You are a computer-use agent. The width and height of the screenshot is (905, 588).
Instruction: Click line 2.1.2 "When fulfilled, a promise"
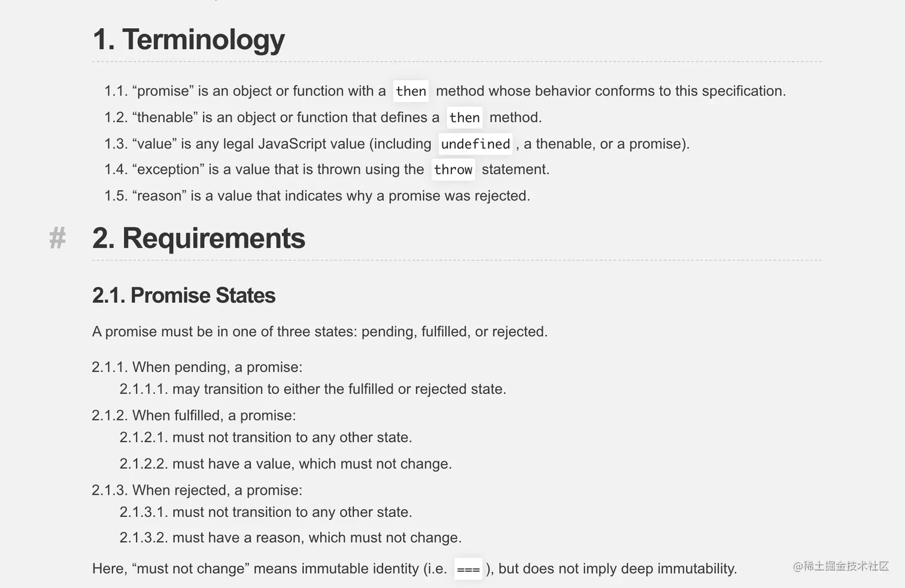pyautogui.click(x=194, y=415)
